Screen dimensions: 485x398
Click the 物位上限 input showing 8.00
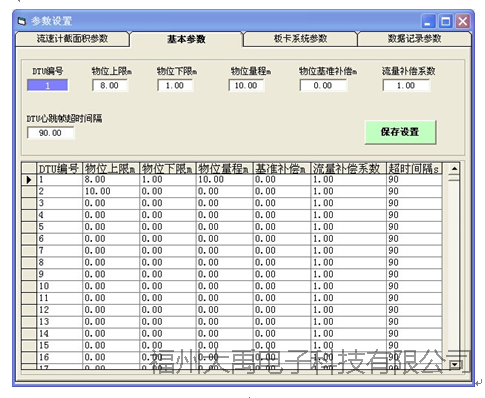110,85
